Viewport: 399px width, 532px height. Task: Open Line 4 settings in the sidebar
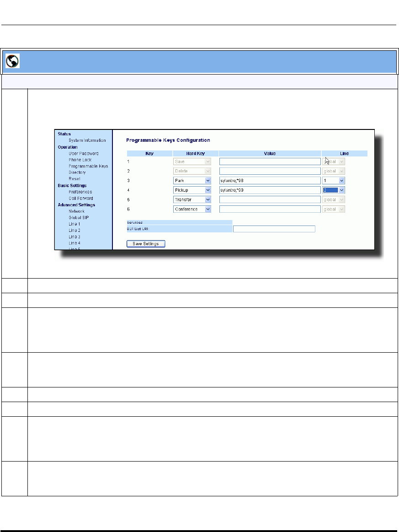(74, 243)
